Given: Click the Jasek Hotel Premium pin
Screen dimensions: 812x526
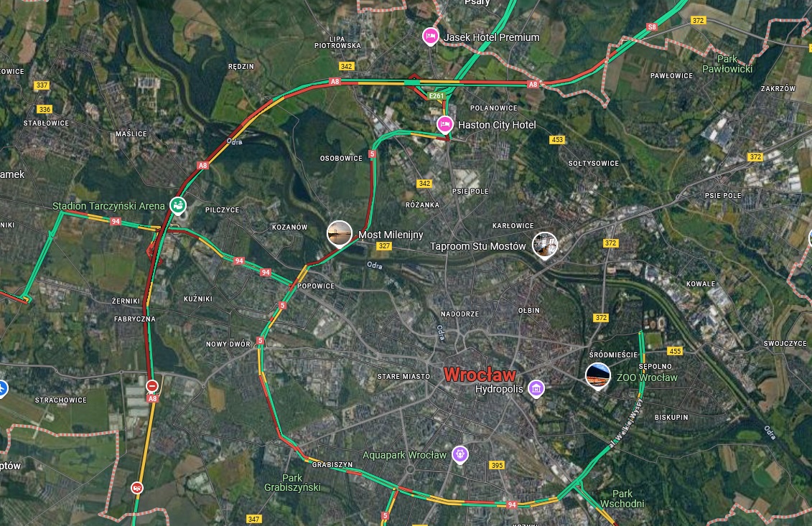Looking at the screenshot, I should click(430, 37).
